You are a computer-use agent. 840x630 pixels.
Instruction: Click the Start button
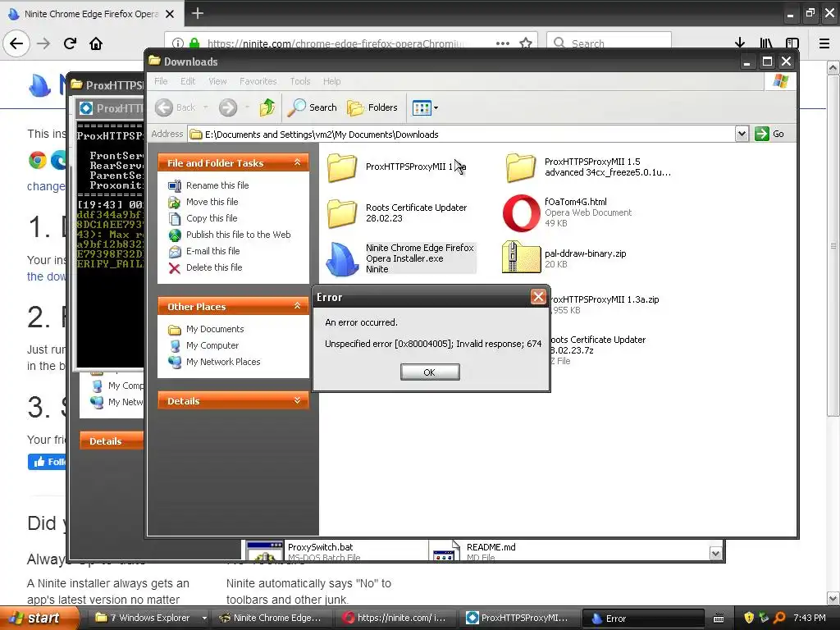tap(39, 618)
